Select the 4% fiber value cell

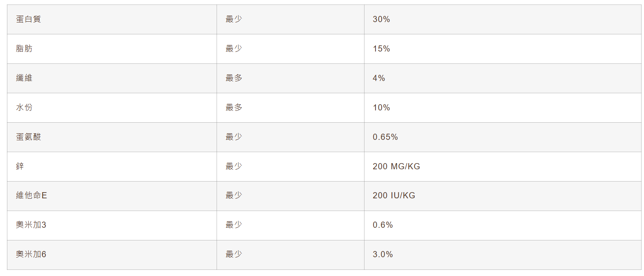(x=379, y=78)
